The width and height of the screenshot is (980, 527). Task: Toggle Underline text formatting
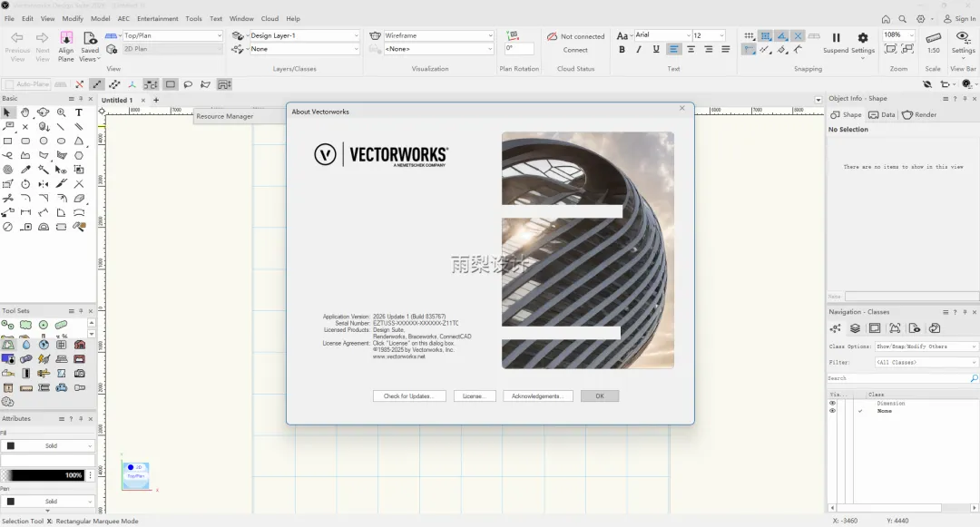[x=656, y=49]
